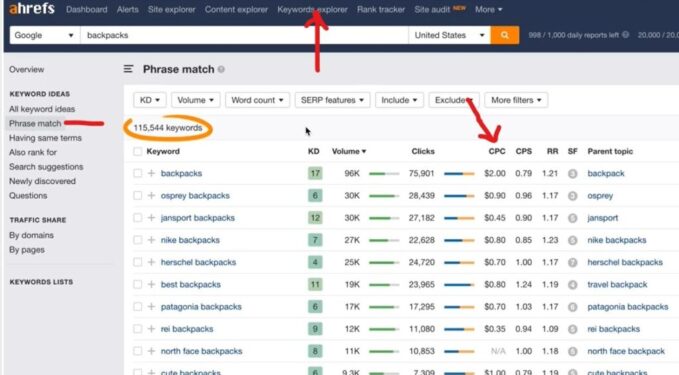The height and width of the screenshot is (375, 679).
Task: Open SERP features icon for osprey backpacks row
Action: 572,196
